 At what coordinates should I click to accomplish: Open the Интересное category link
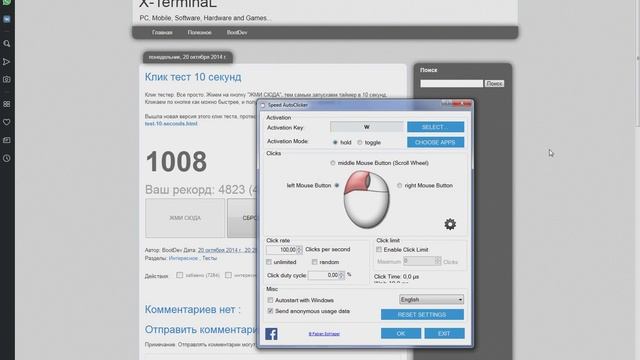(x=183, y=258)
